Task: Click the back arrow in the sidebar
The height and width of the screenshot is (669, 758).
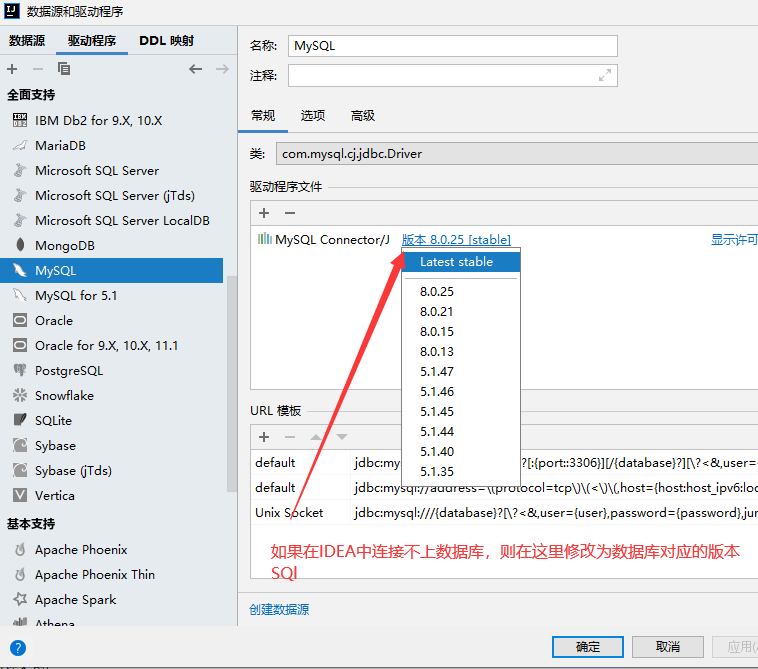Action: 195,69
